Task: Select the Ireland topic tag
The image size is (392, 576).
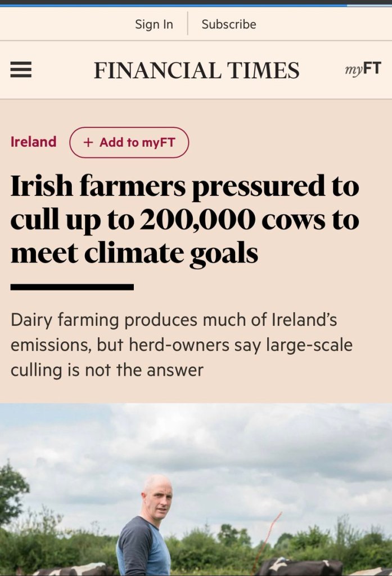Action: pyautogui.click(x=34, y=142)
